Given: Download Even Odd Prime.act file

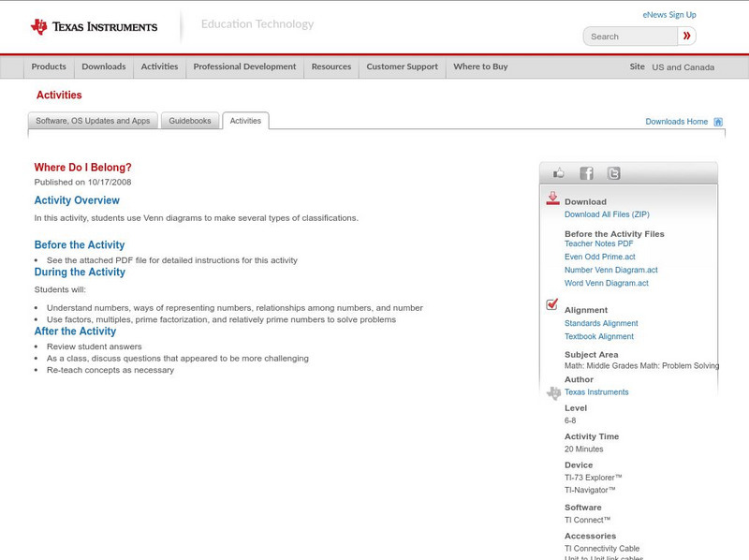Looking at the screenshot, I should 600,257.
